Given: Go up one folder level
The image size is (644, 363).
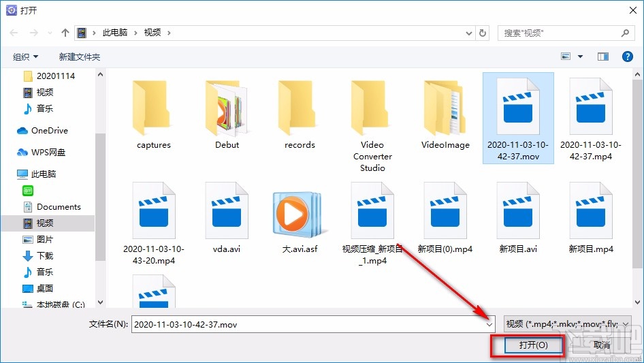Looking at the screenshot, I should pyautogui.click(x=65, y=33).
